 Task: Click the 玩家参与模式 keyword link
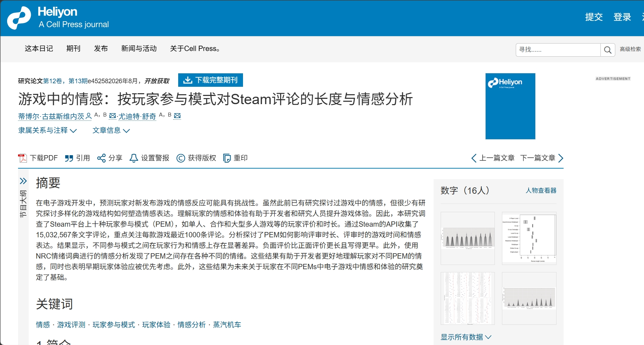point(114,325)
